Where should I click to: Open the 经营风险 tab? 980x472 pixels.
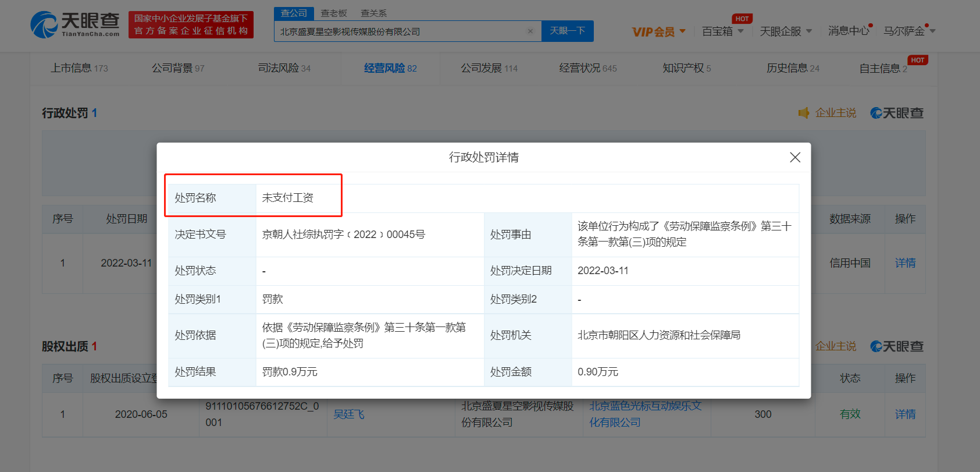tap(390, 68)
